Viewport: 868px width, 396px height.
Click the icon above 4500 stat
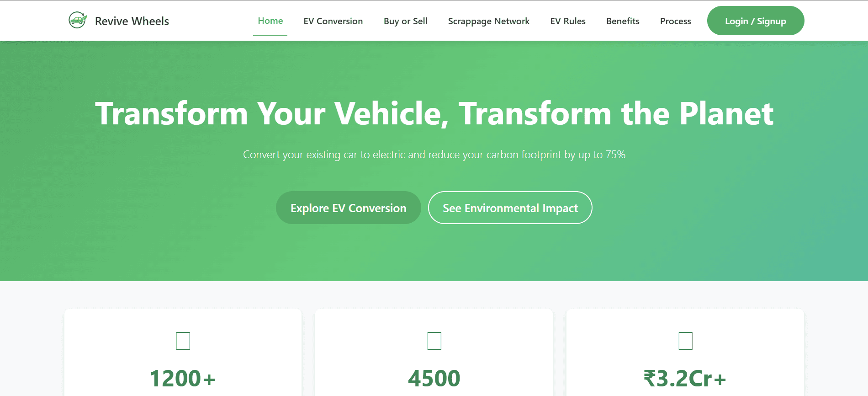tap(434, 341)
